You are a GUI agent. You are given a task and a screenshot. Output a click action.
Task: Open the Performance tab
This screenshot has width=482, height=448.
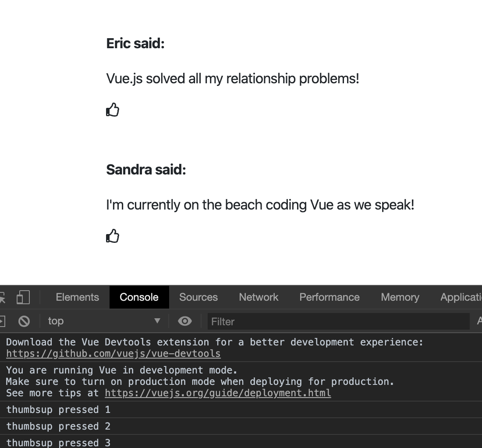point(330,297)
